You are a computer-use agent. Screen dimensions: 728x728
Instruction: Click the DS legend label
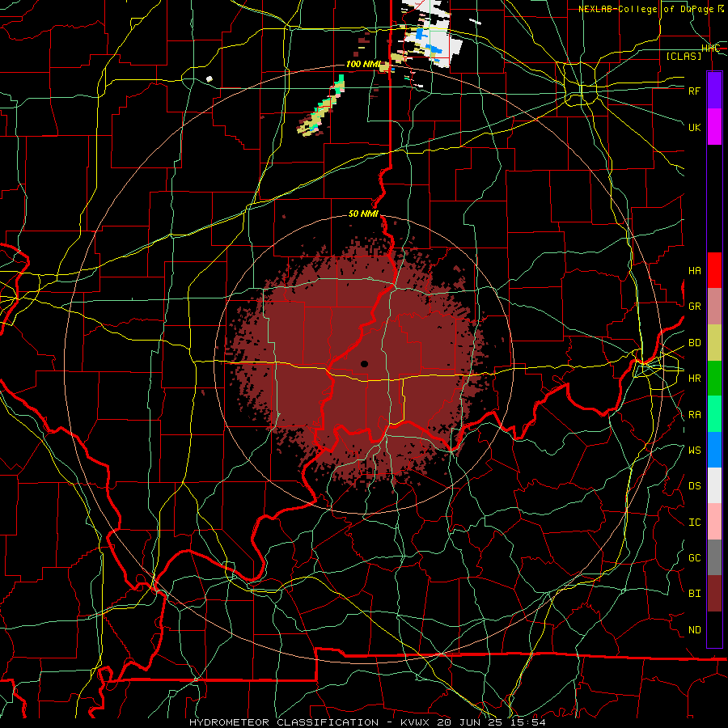pos(694,486)
